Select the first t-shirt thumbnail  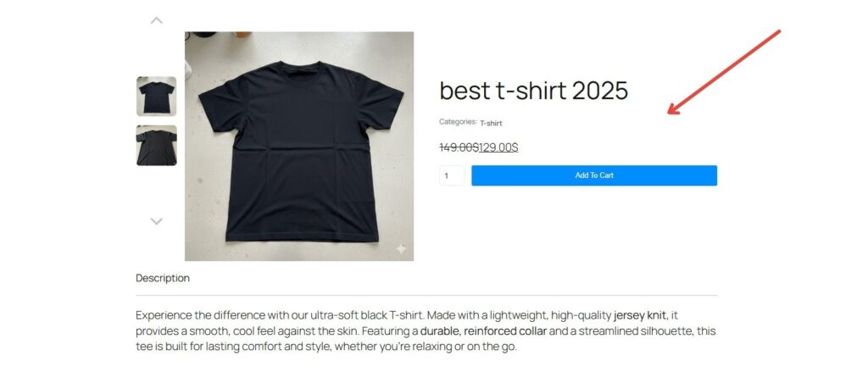click(x=157, y=97)
